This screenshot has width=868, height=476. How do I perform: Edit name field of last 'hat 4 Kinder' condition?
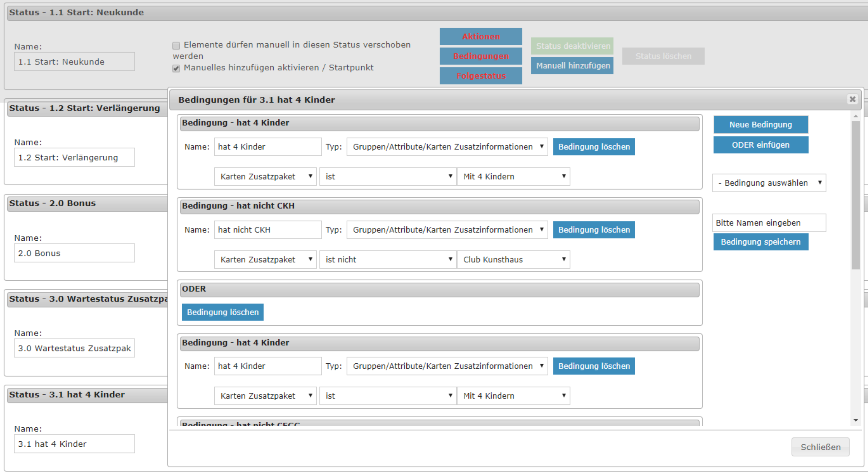pos(268,366)
